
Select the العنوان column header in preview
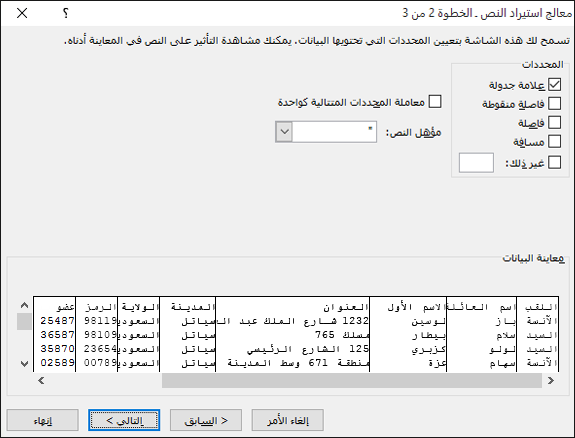(345, 307)
